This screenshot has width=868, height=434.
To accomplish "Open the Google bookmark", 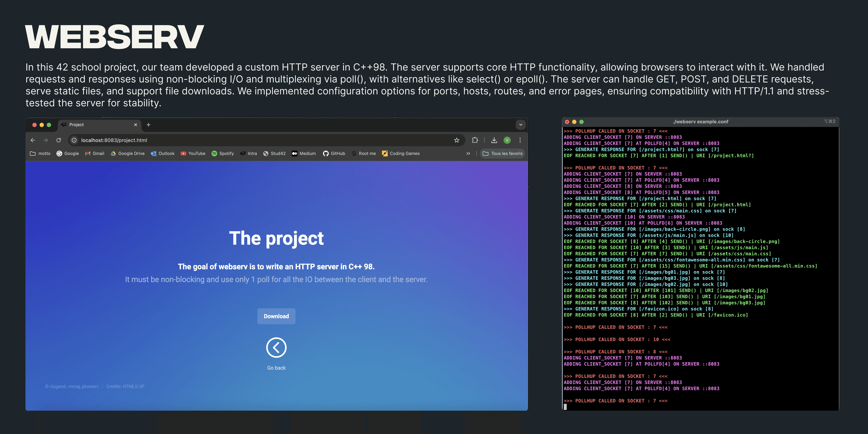I will coord(68,153).
